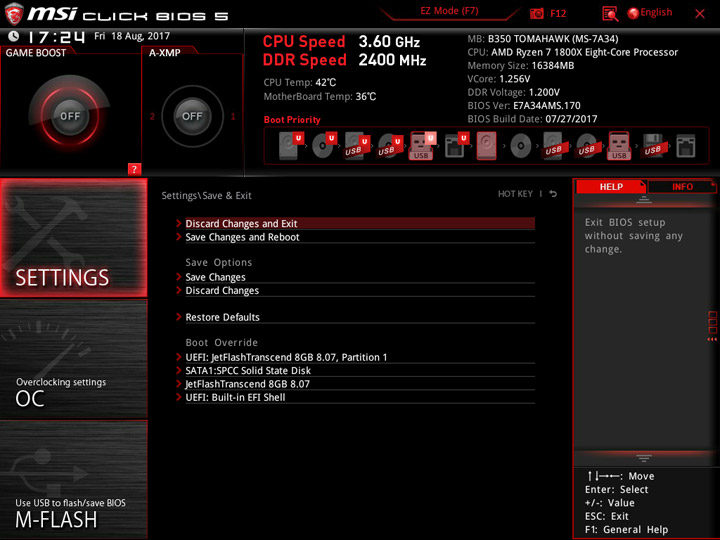Choose Discard Changes and Exit
Viewport: 720px width, 540px height.
coord(360,224)
